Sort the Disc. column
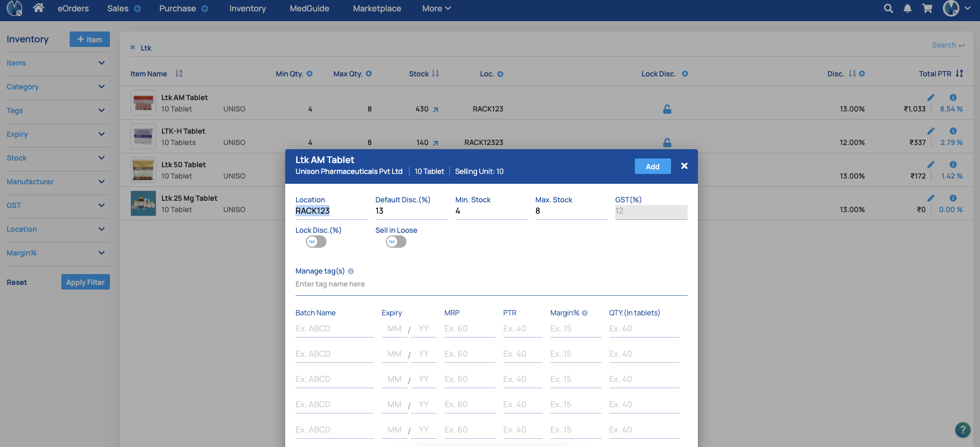The height and width of the screenshot is (447, 980). click(x=852, y=73)
